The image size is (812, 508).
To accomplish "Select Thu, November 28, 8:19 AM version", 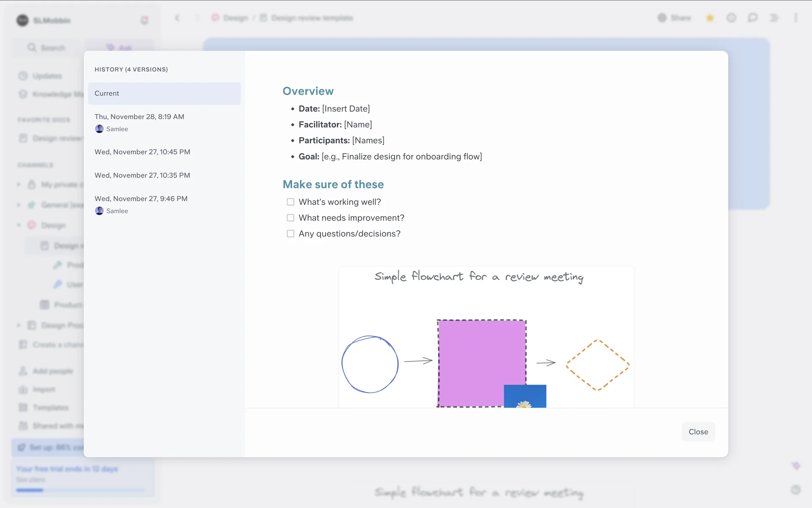I will point(140,117).
